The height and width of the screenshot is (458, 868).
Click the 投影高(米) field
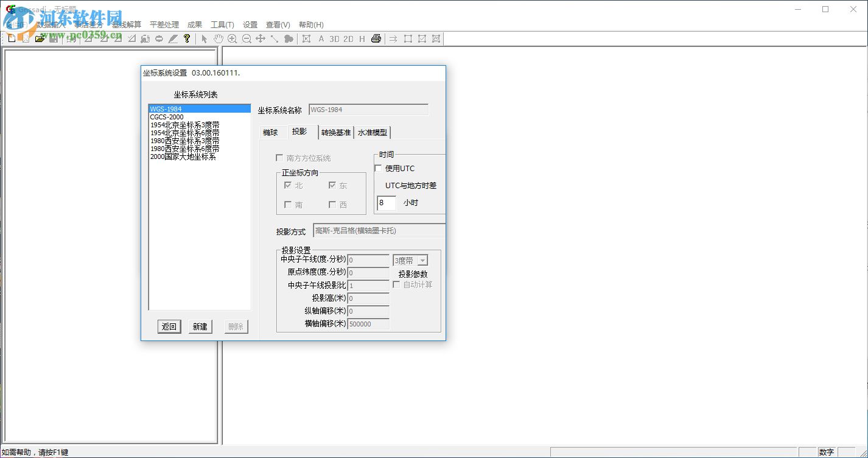coord(368,298)
